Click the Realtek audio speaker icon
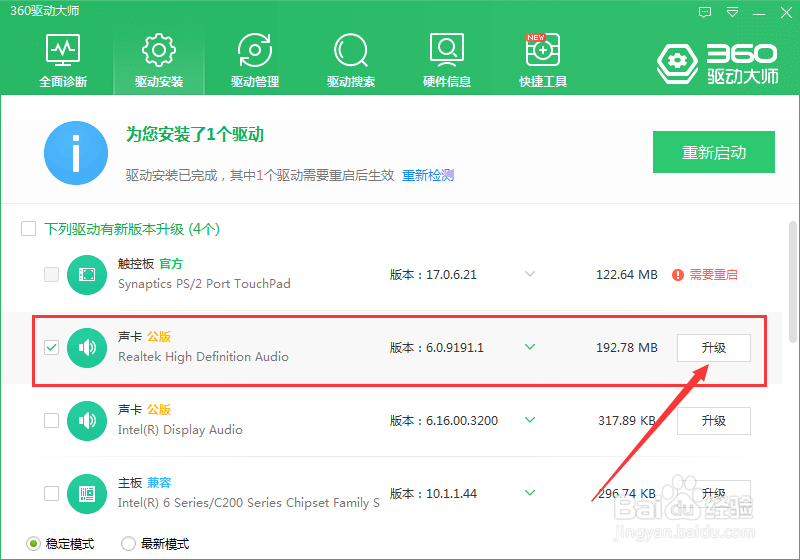 click(x=87, y=348)
